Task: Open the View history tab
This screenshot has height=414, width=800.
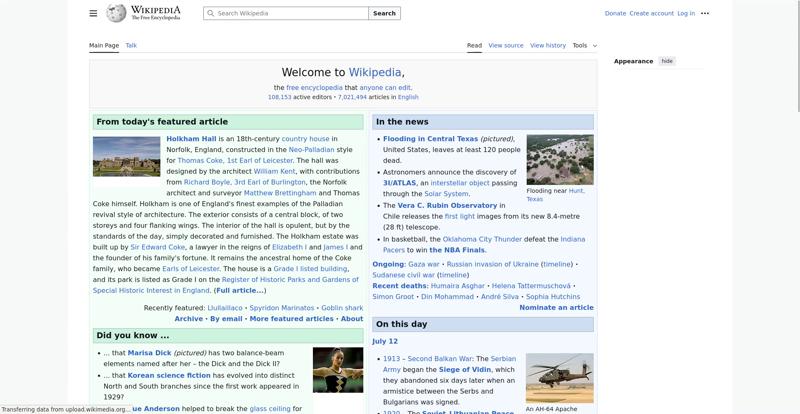Action: point(547,45)
